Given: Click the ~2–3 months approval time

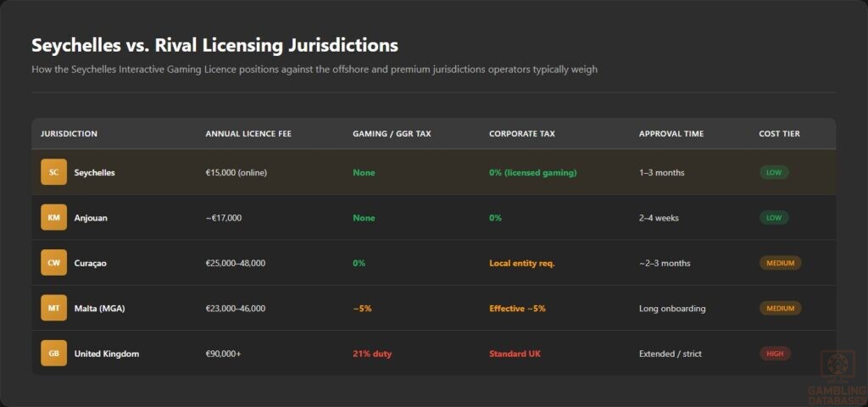Looking at the screenshot, I should [665, 263].
